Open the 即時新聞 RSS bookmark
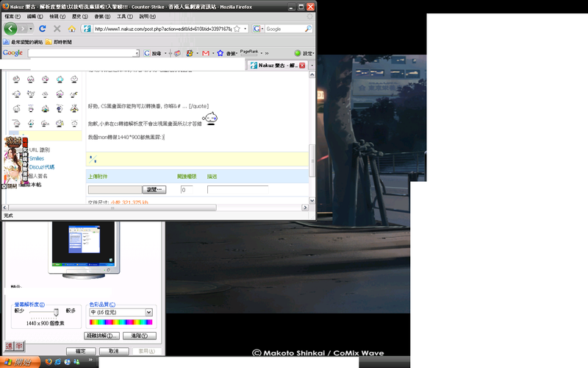588x368 pixels. point(59,42)
